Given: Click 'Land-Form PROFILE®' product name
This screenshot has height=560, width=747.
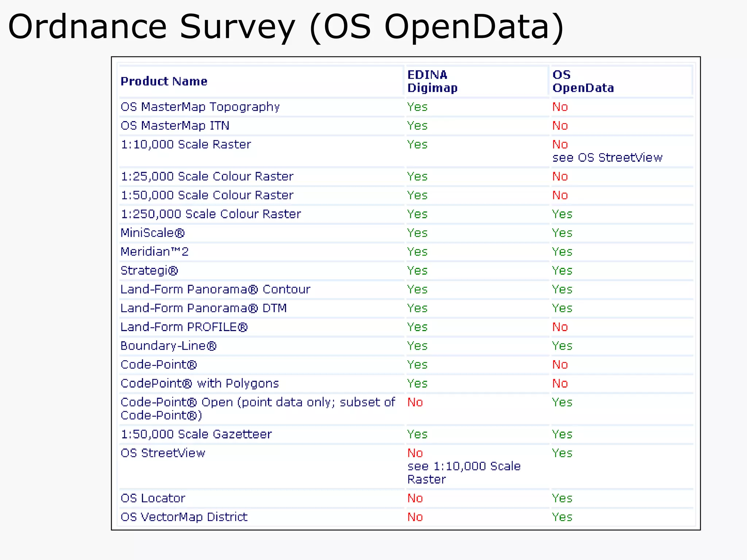Looking at the screenshot, I should click(x=184, y=327).
